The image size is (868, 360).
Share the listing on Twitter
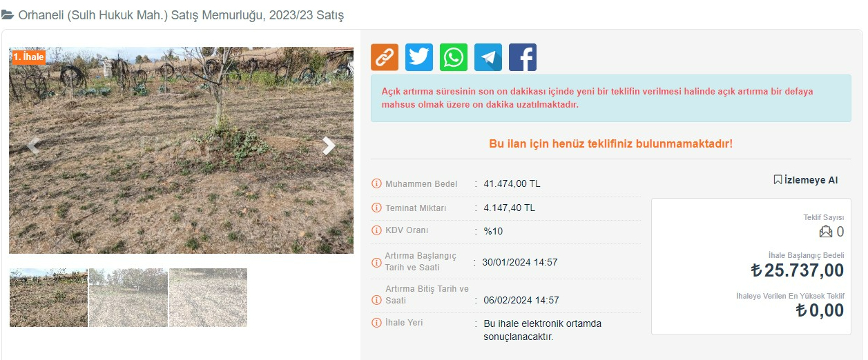click(419, 57)
